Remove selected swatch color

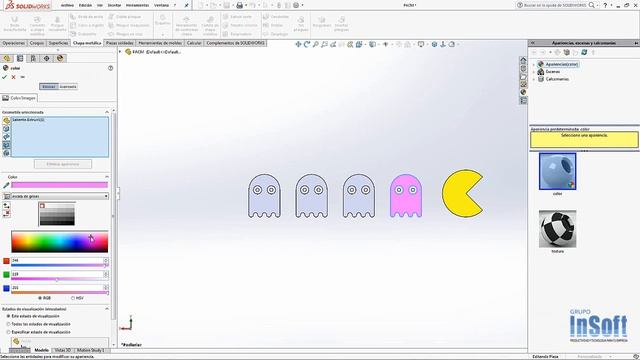point(7,213)
